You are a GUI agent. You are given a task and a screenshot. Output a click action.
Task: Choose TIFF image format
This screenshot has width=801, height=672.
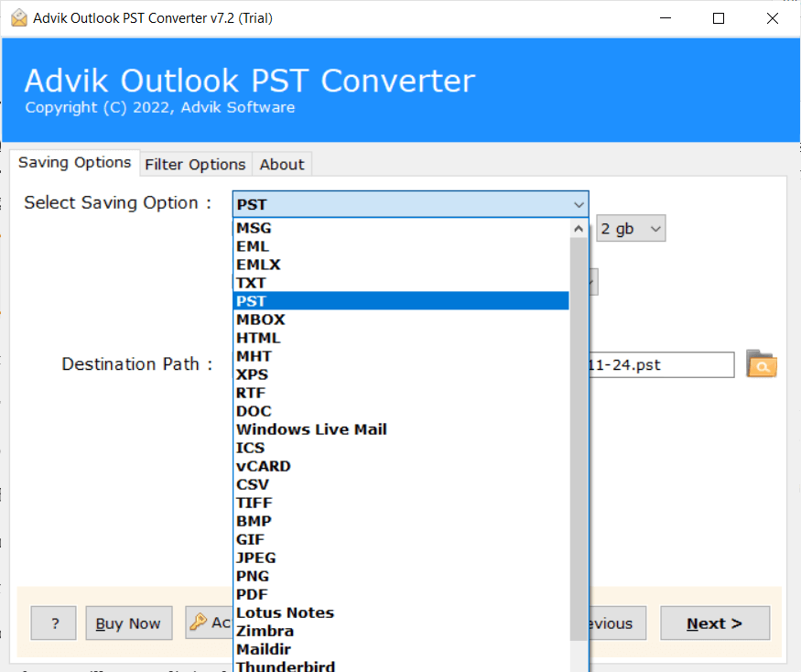point(401,503)
